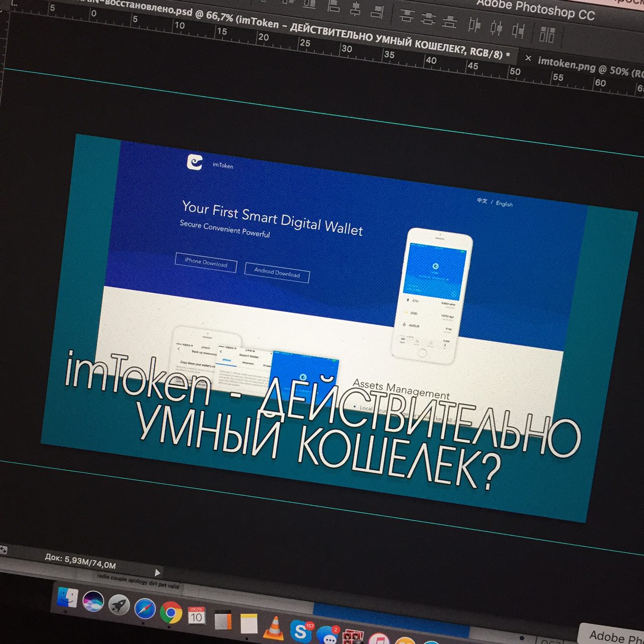This screenshot has width=644, height=644.
Task: Click the 中文 language link in canvas
Action: [482, 200]
